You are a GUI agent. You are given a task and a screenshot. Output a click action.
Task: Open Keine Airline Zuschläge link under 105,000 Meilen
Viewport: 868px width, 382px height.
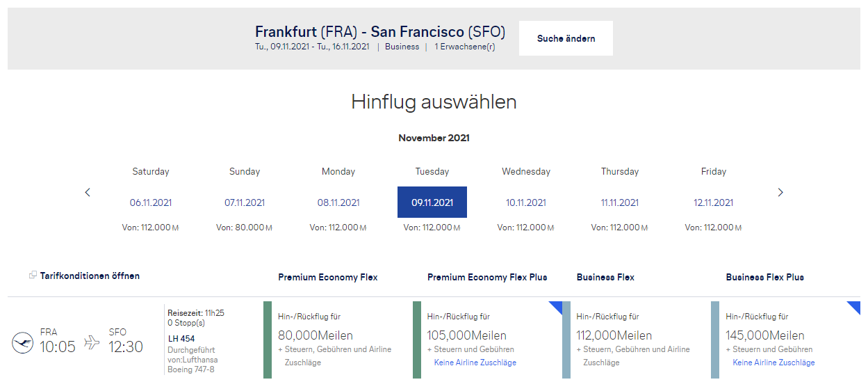[x=475, y=363]
